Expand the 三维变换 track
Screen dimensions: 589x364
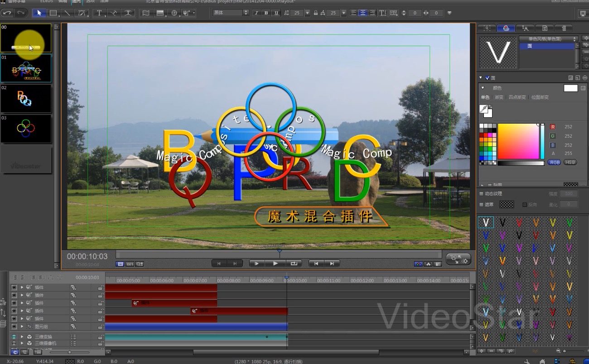point(22,337)
